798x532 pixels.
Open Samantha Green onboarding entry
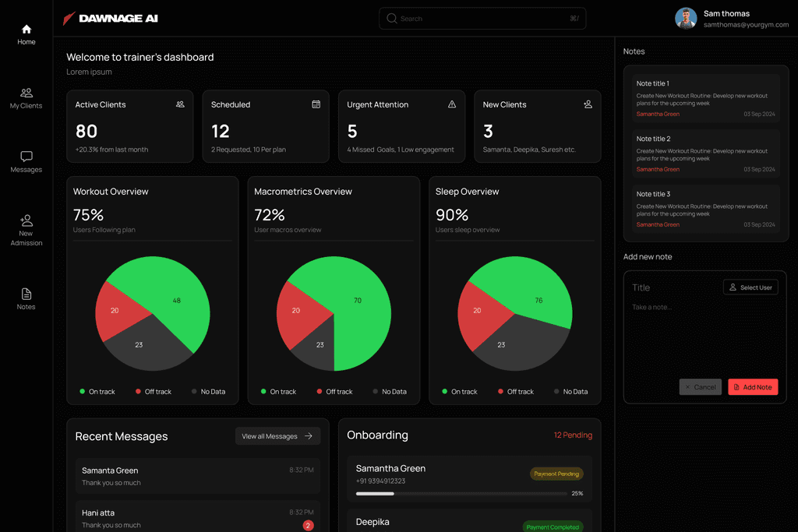[469, 479]
